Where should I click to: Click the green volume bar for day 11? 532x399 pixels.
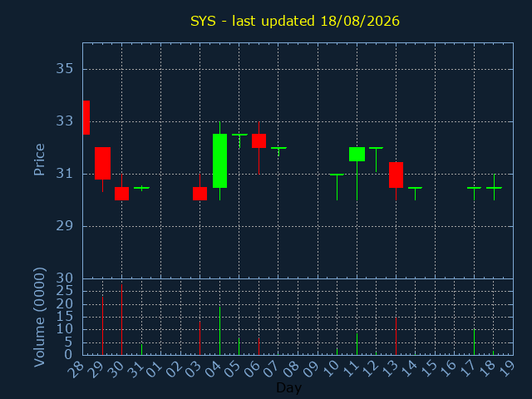point(357,344)
